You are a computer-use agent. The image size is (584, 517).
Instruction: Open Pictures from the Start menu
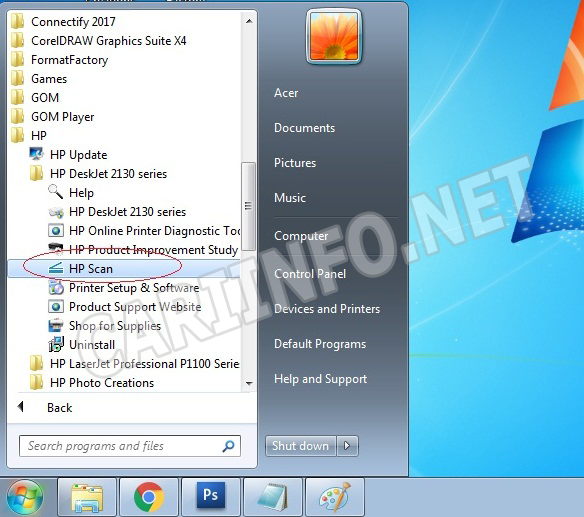click(295, 163)
